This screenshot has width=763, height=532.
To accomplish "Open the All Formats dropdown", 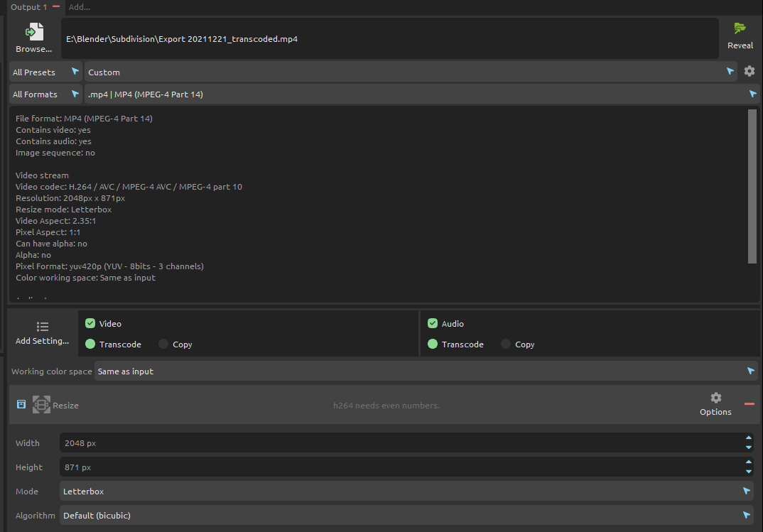I will [45, 94].
